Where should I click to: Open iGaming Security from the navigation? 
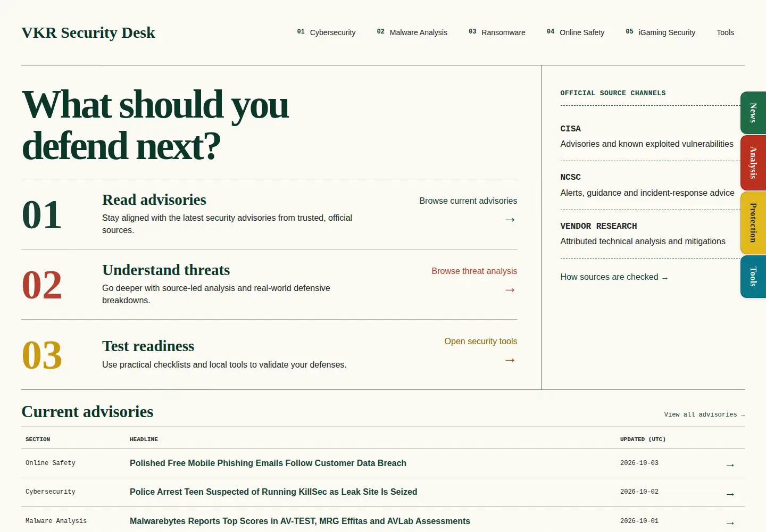(x=660, y=32)
